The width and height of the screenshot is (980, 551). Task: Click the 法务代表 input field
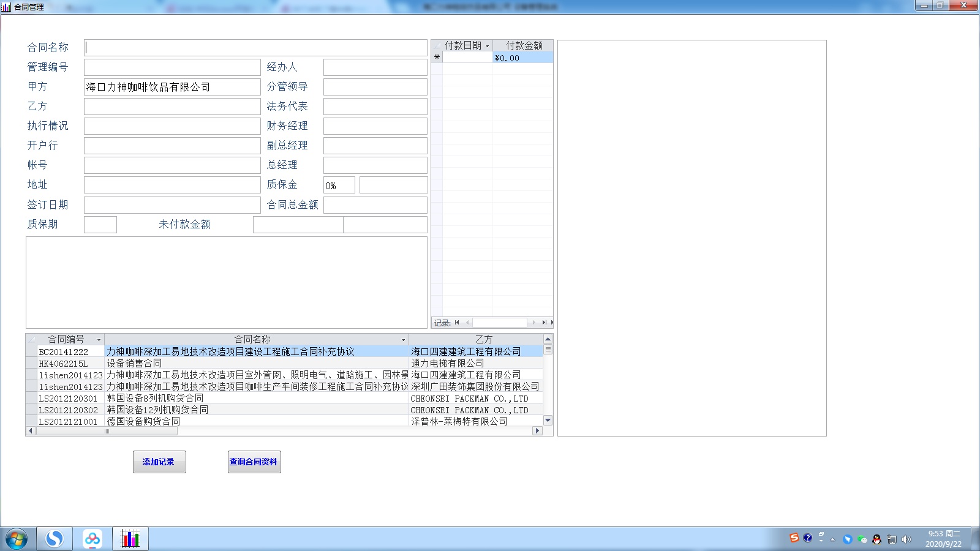point(375,107)
